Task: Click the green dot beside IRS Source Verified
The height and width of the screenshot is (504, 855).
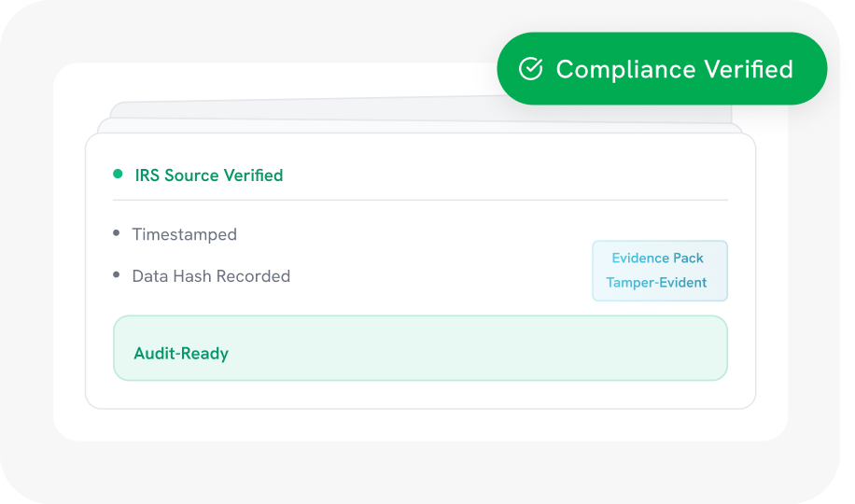Action: point(118,175)
